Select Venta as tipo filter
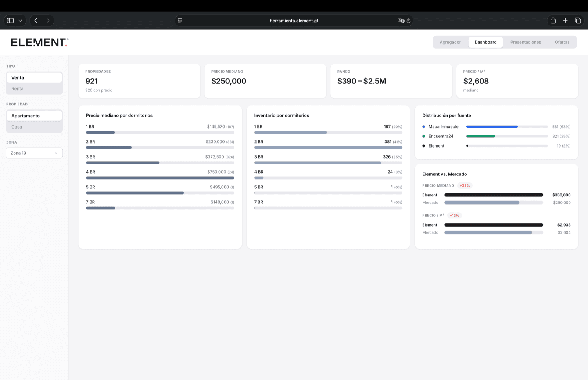This screenshot has width=588, height=380. (x=34, y=77)
